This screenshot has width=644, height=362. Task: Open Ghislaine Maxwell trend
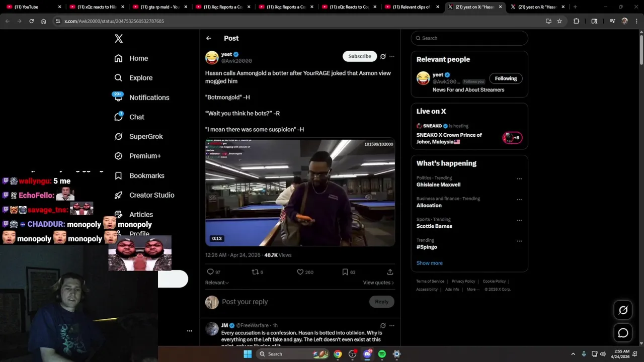pyautogui.click(x=438, y=185)
